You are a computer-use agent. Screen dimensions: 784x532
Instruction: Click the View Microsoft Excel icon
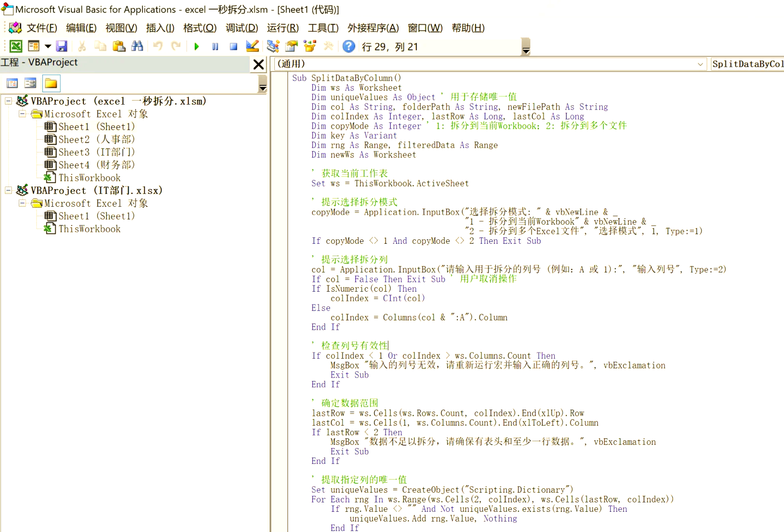[x=16, y=46]
